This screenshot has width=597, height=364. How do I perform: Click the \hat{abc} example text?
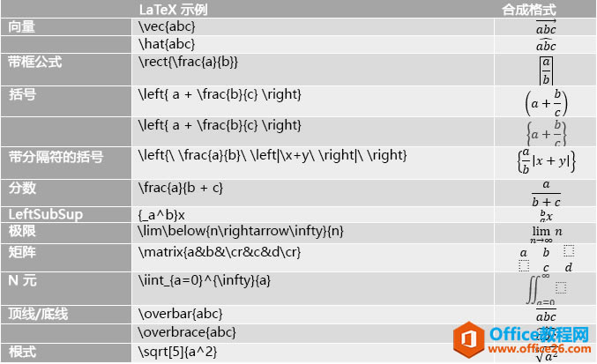pos(168,43)
